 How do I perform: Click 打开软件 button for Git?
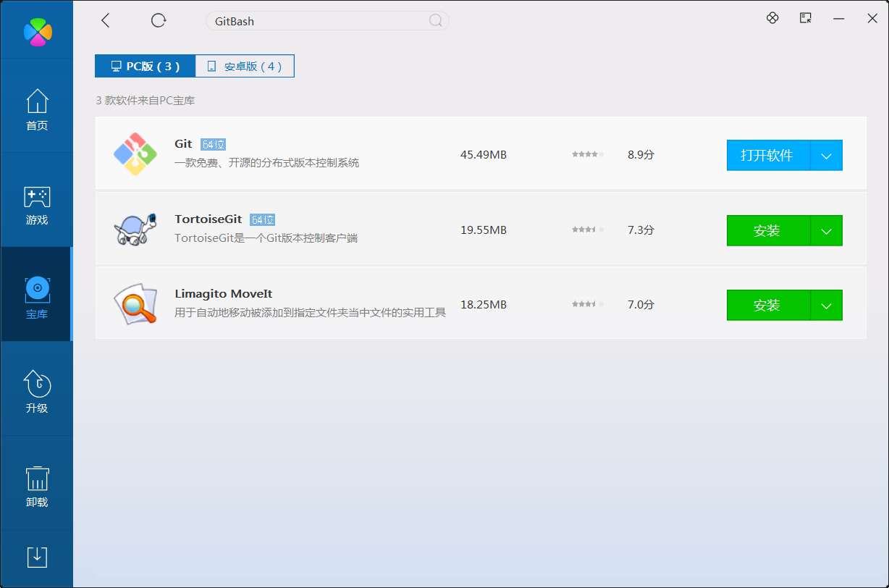[x=768, y=155]
